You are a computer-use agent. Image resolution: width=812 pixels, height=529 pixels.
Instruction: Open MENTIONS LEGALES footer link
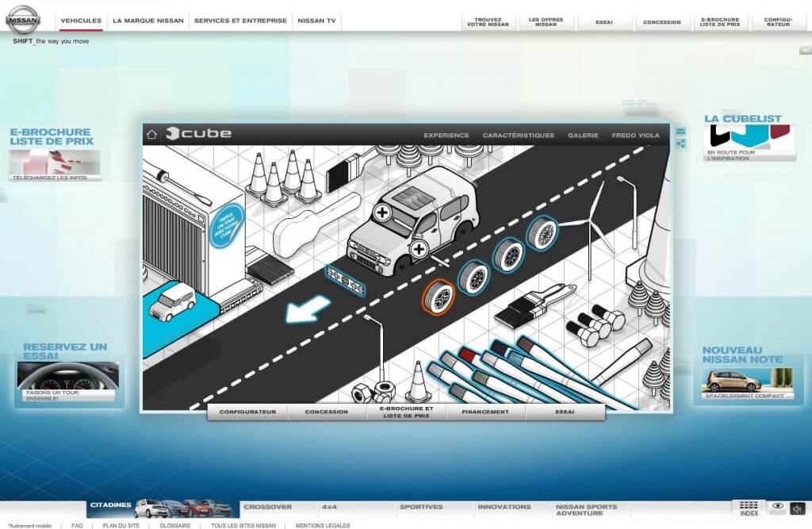pyautogui.click(x=323, y=525)
